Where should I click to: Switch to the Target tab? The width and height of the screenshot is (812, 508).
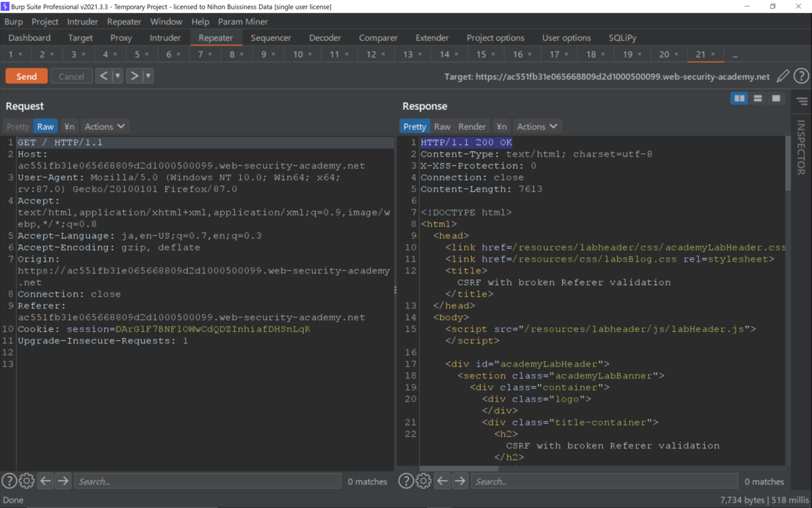click(x=81, y=38)
